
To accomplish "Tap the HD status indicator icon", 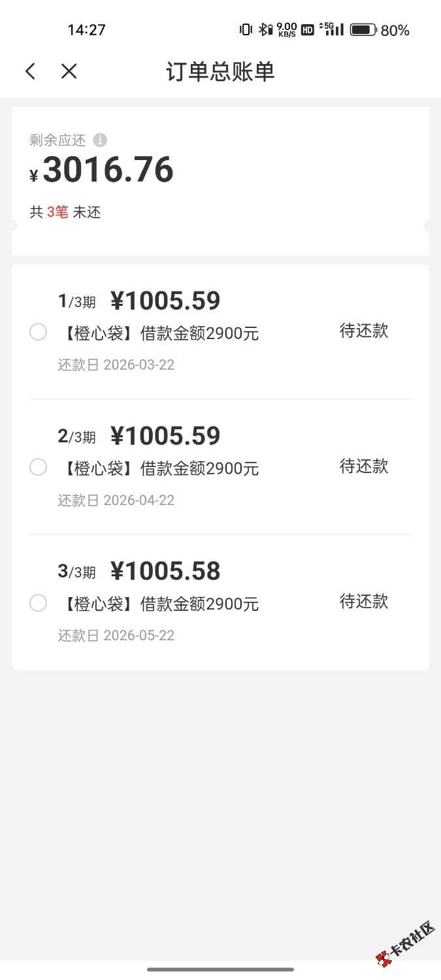I will [x=307, y=30].
